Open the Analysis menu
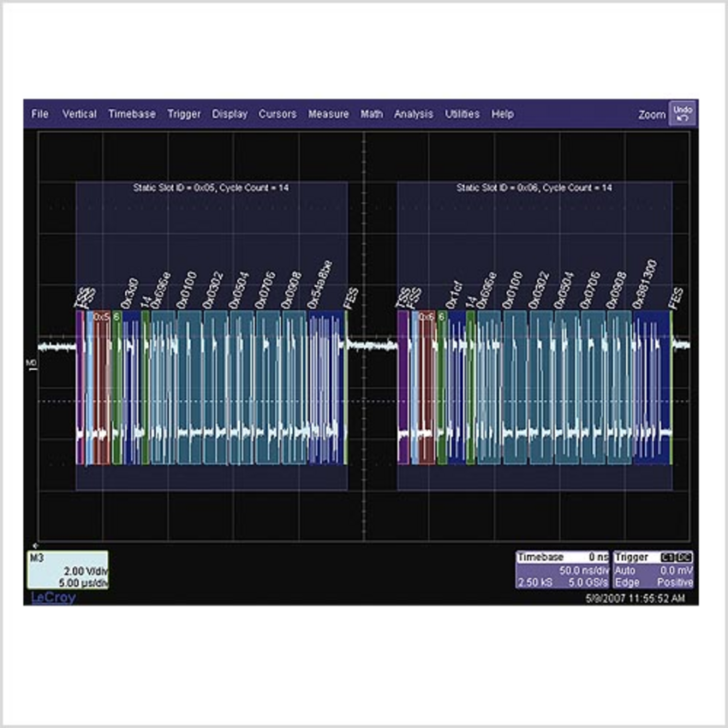This screenshot has height=728, width=728. coord(414,114)
